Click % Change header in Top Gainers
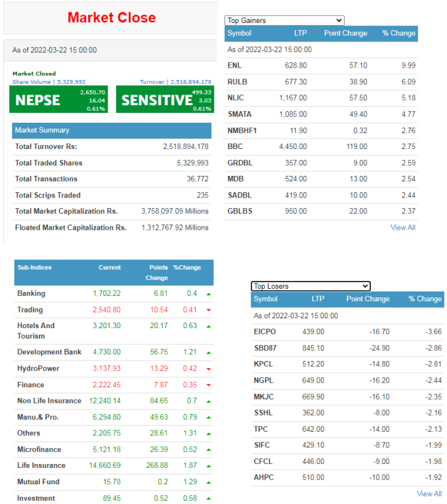This screenshot has height=504, width=447. pyautogui.click(x=399, y=33)
